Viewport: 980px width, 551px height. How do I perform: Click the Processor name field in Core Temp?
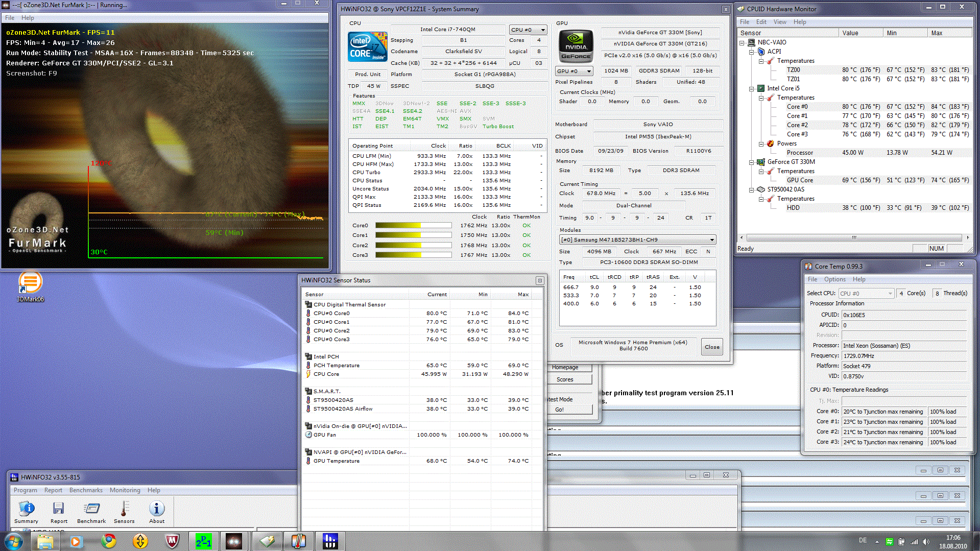click(904, 346)
